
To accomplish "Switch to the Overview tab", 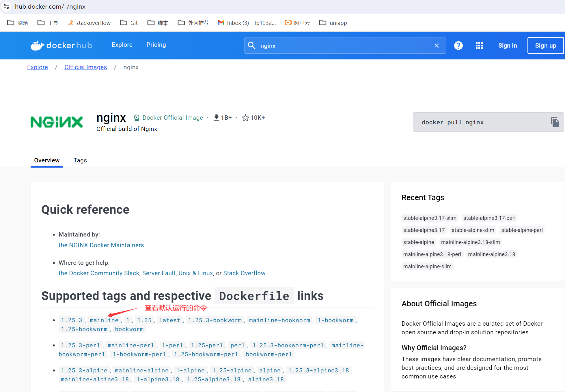I will [47, 160].
